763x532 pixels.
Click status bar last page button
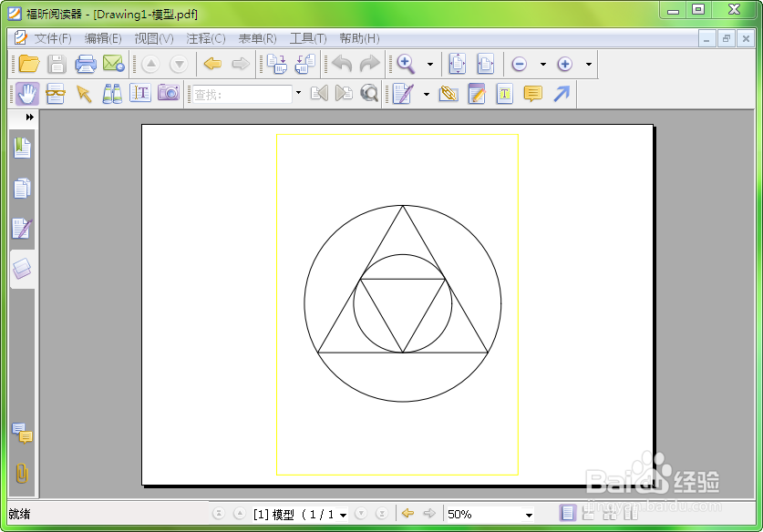(x=382, y=513)
